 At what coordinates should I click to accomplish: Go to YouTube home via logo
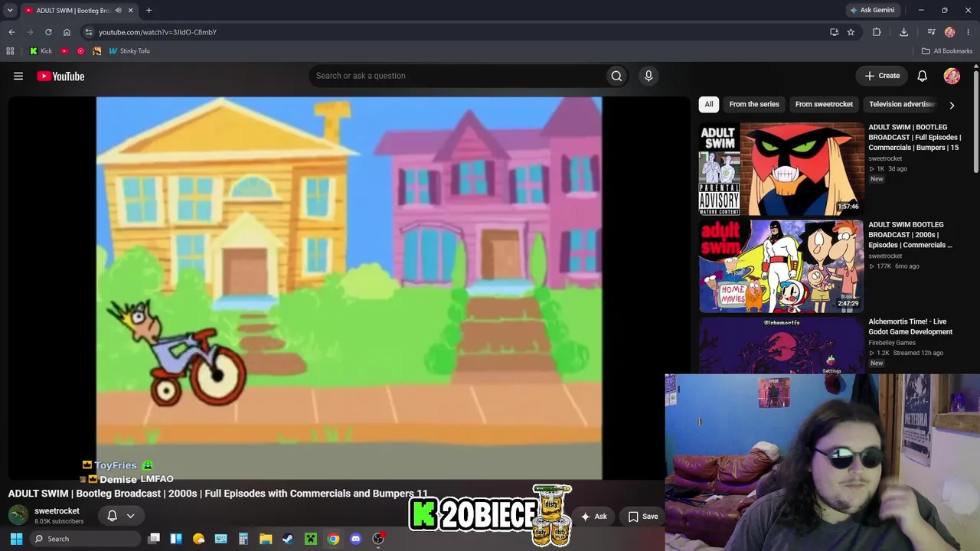pos(60,76)
